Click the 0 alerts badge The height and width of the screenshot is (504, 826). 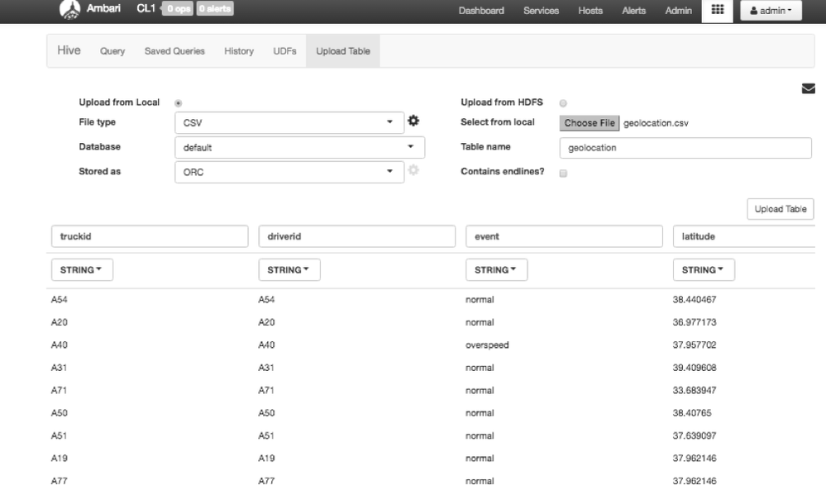point(215,8)
